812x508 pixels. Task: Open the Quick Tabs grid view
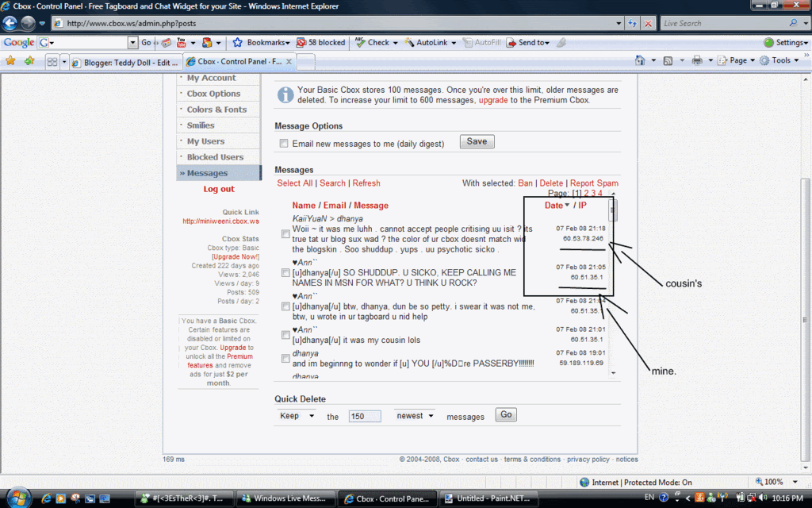click(52, 62)
